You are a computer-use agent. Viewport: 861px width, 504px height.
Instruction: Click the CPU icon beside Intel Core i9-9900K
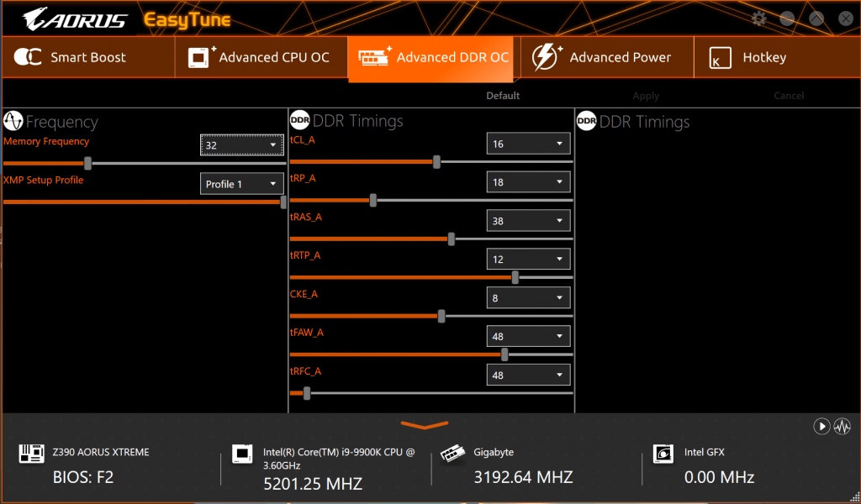tap(242, 454)
